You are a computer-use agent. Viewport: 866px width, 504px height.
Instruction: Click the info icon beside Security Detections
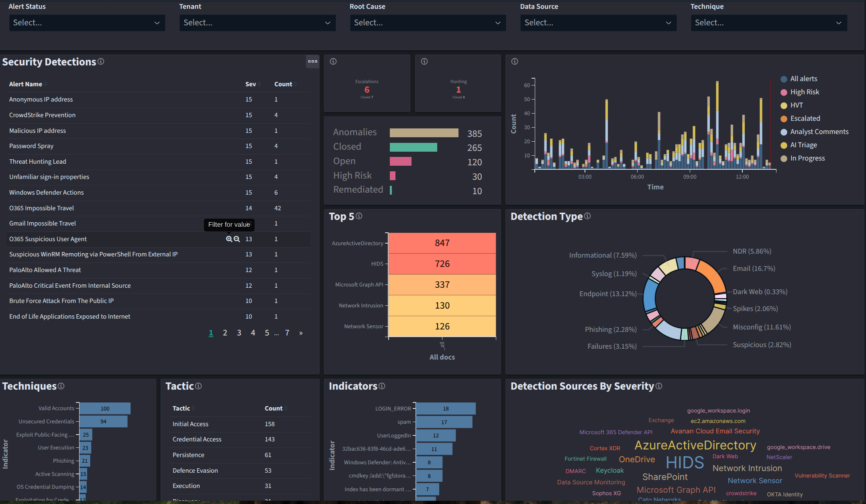[x=101, y=61]
